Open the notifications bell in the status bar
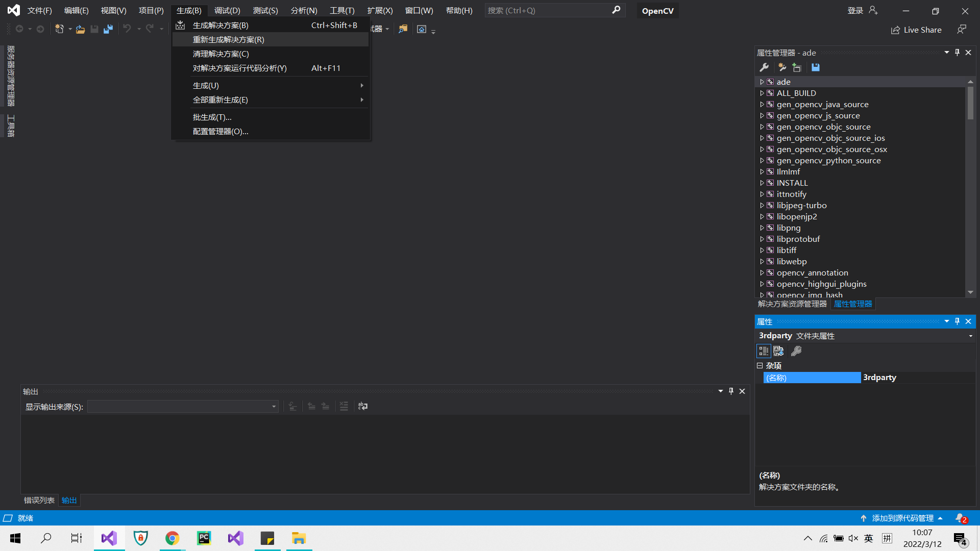This screenshot has height=551, width=980. (961, 518)
